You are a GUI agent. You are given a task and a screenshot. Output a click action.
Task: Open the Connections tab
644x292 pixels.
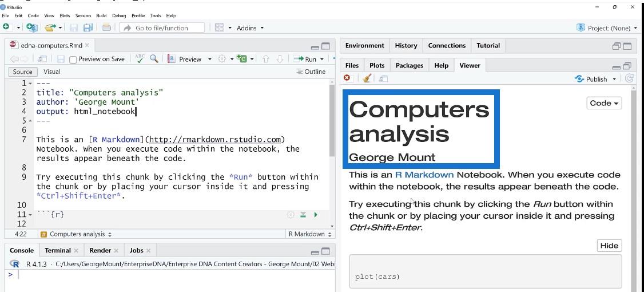[x=447, y=46]
